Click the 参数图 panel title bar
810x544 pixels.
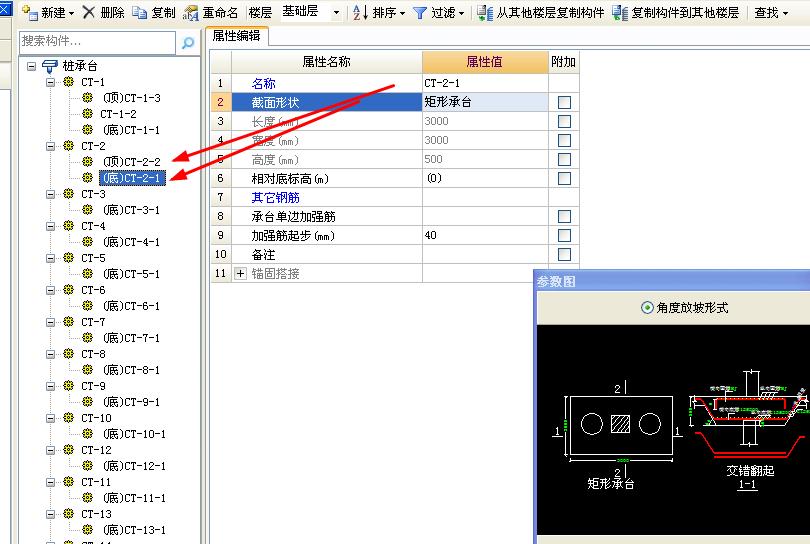pyautogui.click(x=672, y=281)
